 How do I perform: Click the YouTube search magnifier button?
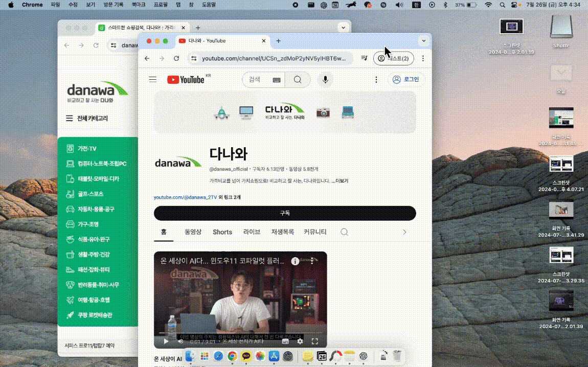298,79
